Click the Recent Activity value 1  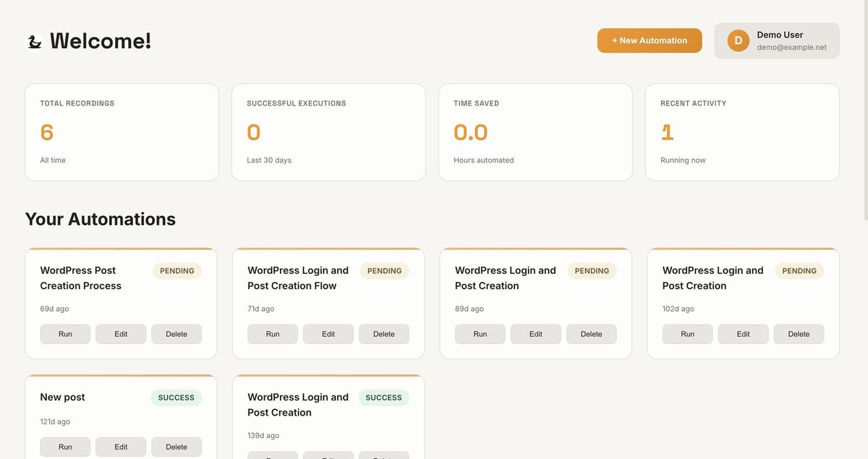point(667,132)
